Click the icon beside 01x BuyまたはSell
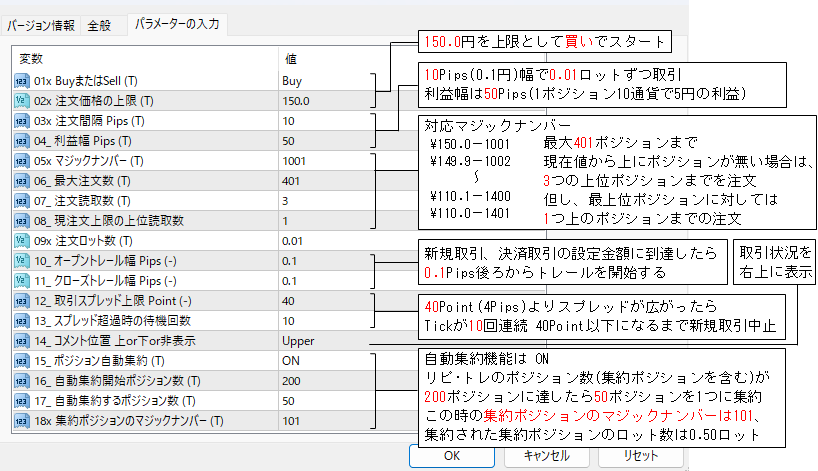Image resolution: width=818 pixels, height=471 pixels. (x=20, y=81)
